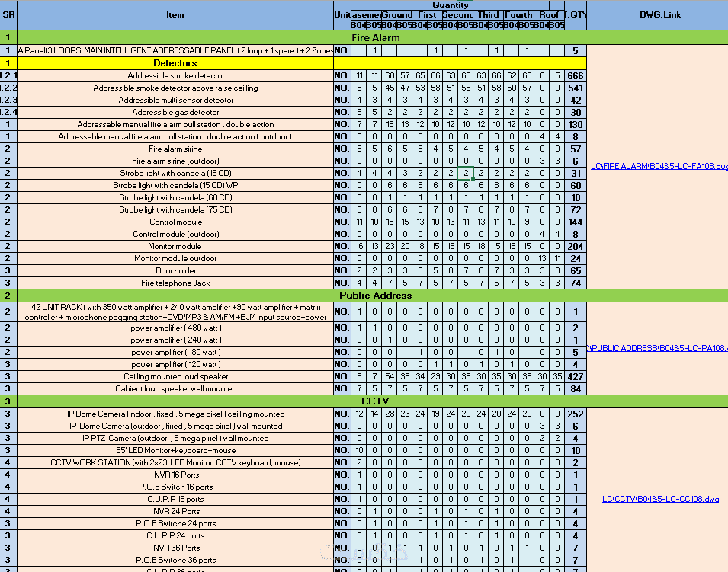The width and height of the screenshot is (728, 572).
Task: Click the Roof header cell
Action: 549,14
